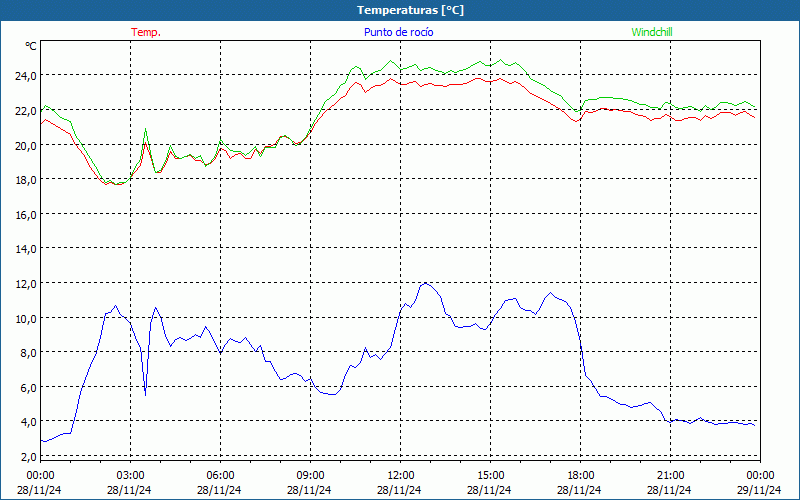
Task: Click the chart title 'Temperaturas [°C]'
Action: pyautogui.click(x=410, y=10)
